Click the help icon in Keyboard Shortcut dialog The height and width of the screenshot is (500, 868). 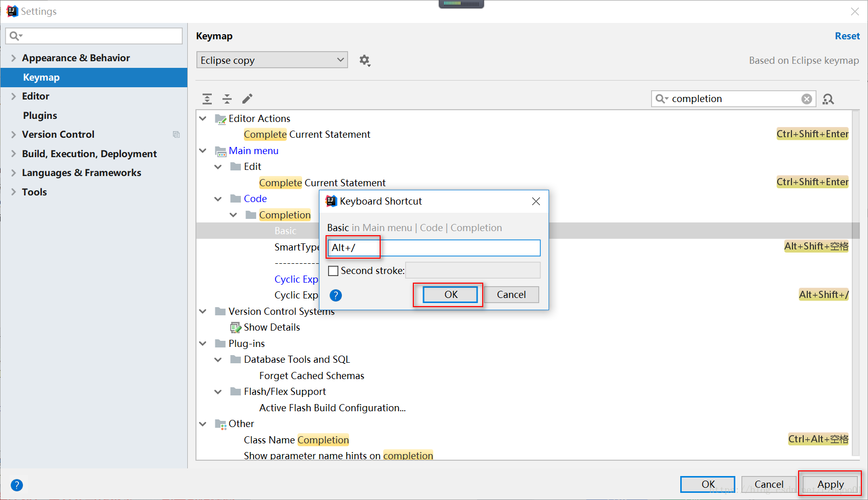336,295
